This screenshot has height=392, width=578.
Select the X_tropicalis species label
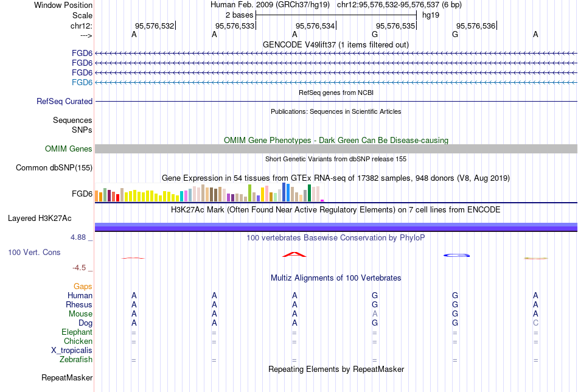[x=72, y=351]
